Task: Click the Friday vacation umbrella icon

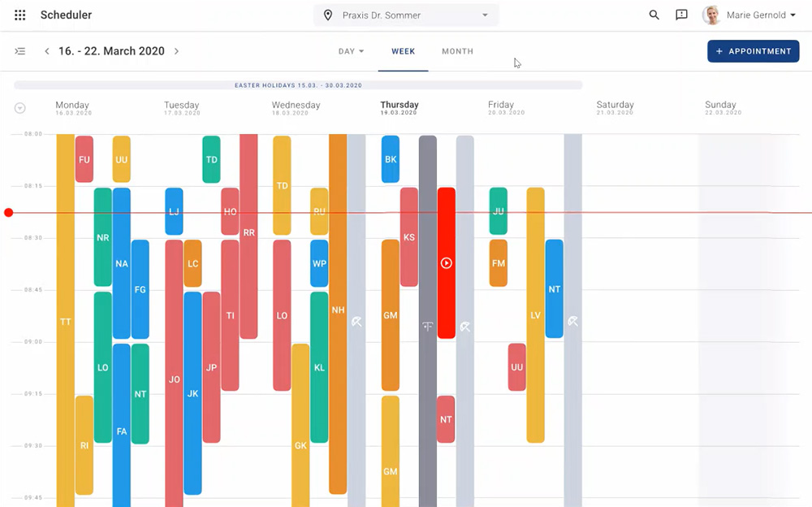Action: 572,322
